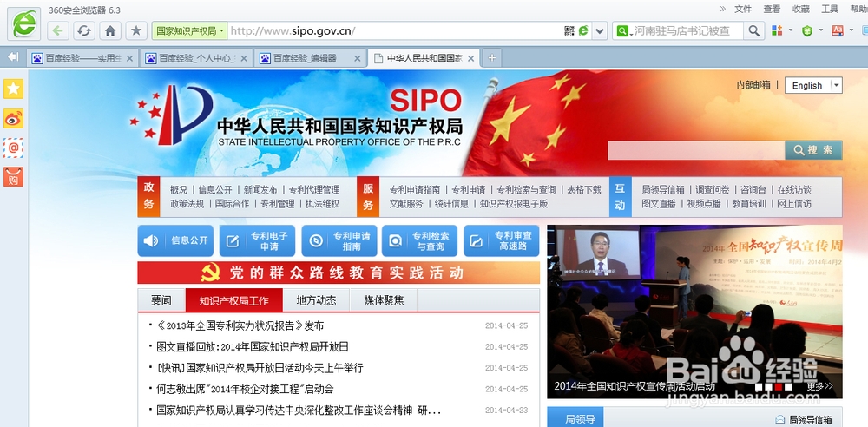Click the 更多>> link on the slideshow
Screen dimensions: 868x427
[819, 386]
